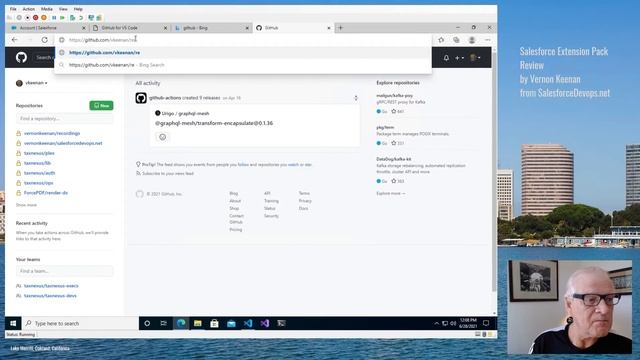
Task: Open the Collections icon in Edge toolbar
Action: point(456,40)
